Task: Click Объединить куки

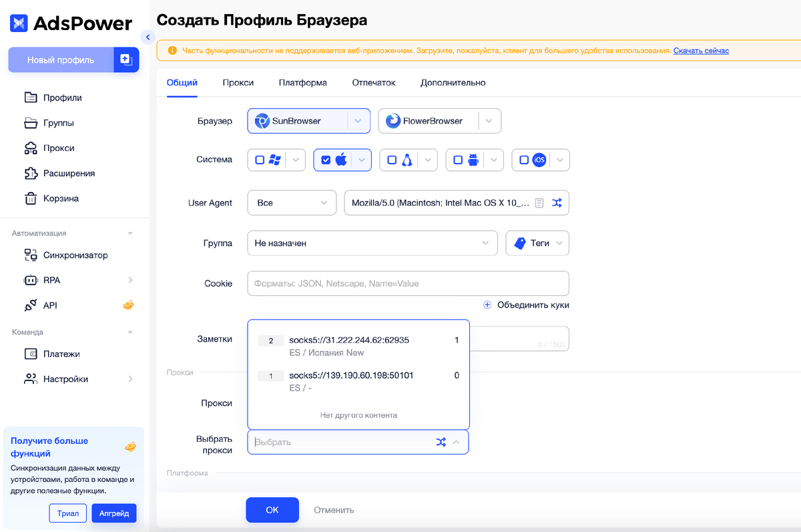Action: tap(526, 305)
